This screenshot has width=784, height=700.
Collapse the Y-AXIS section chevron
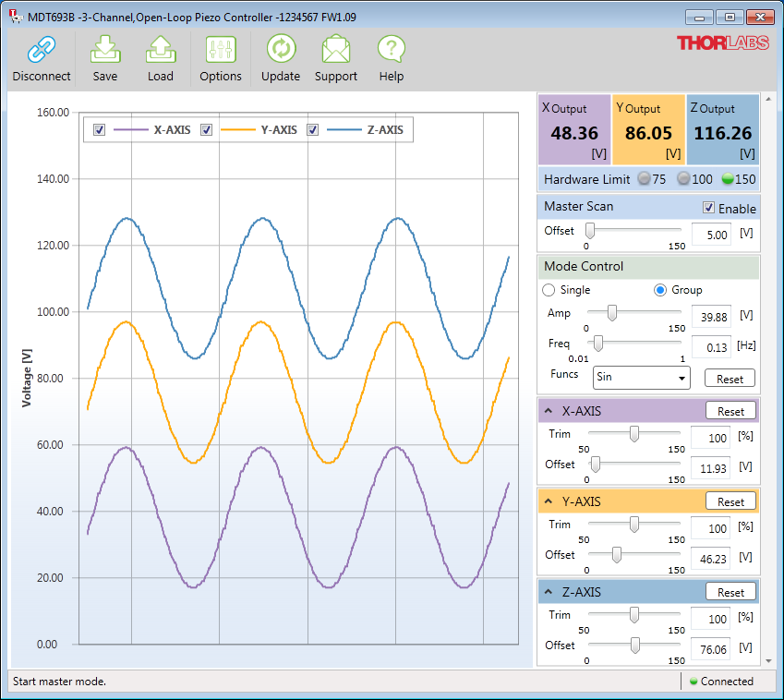pyautogui.click(x=549, y=501)
